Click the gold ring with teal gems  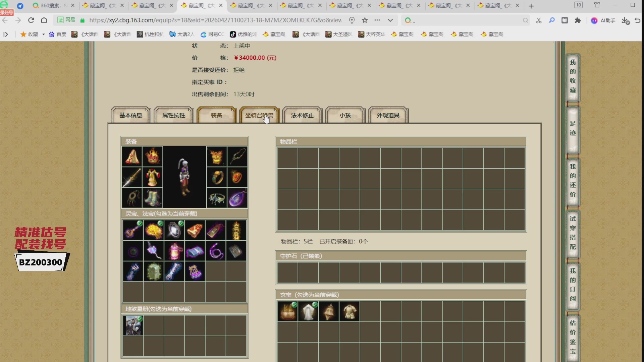coord(217,177)
